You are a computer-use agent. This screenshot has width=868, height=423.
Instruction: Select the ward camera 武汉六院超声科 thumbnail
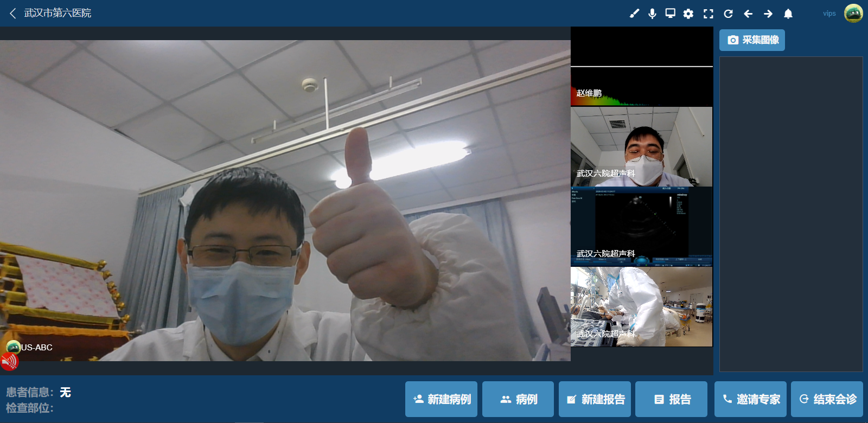[x=642, y=307]
